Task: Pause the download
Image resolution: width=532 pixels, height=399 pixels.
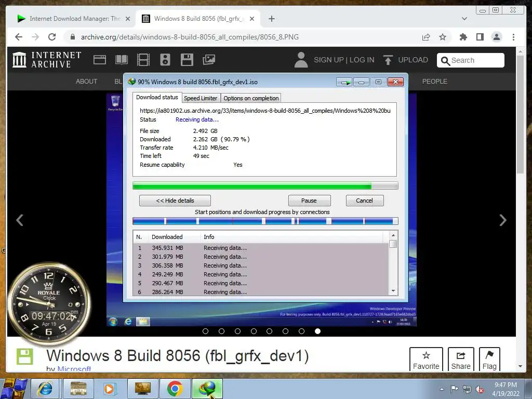Action: coord(309,201)
